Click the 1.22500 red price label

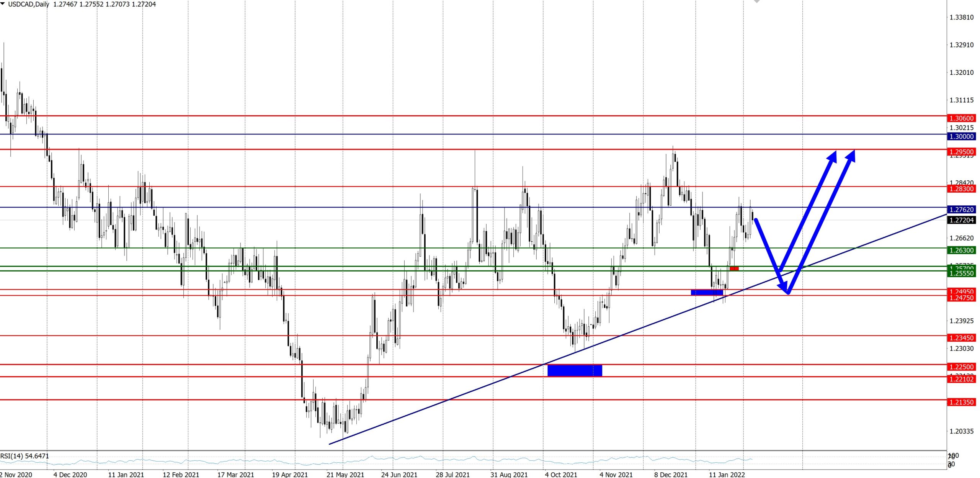point(962,367)
